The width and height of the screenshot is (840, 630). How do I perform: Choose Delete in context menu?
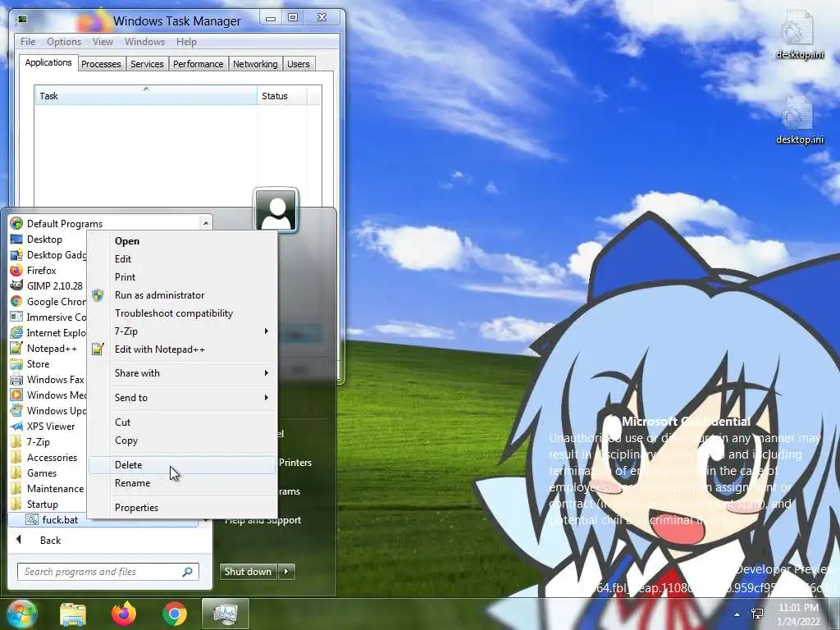coord(182,465)
